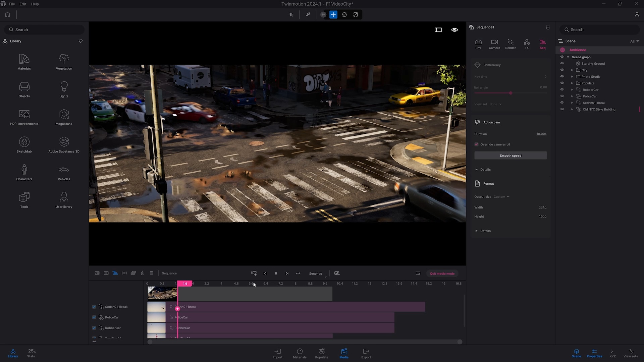Open Adobe Substance 3D category

coord(64,145)
